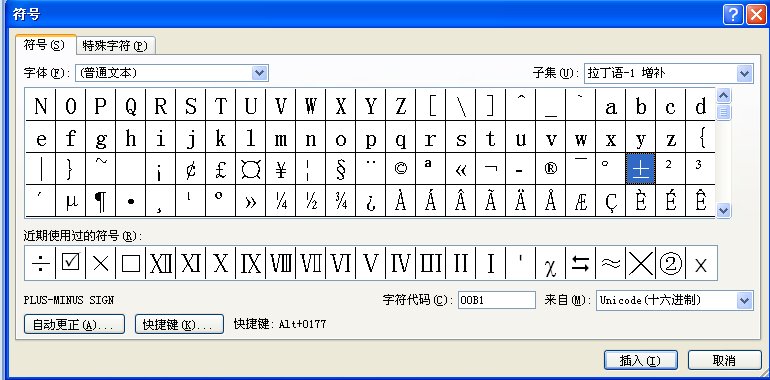
Task: Select the plus-minus sign symbol
Action: point(640,168)
